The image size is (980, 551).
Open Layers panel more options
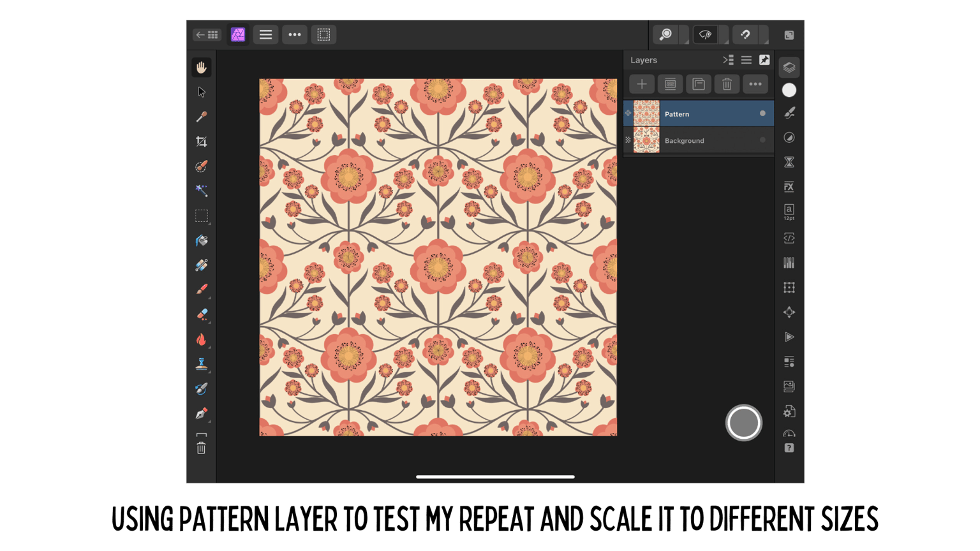(755, 84)
